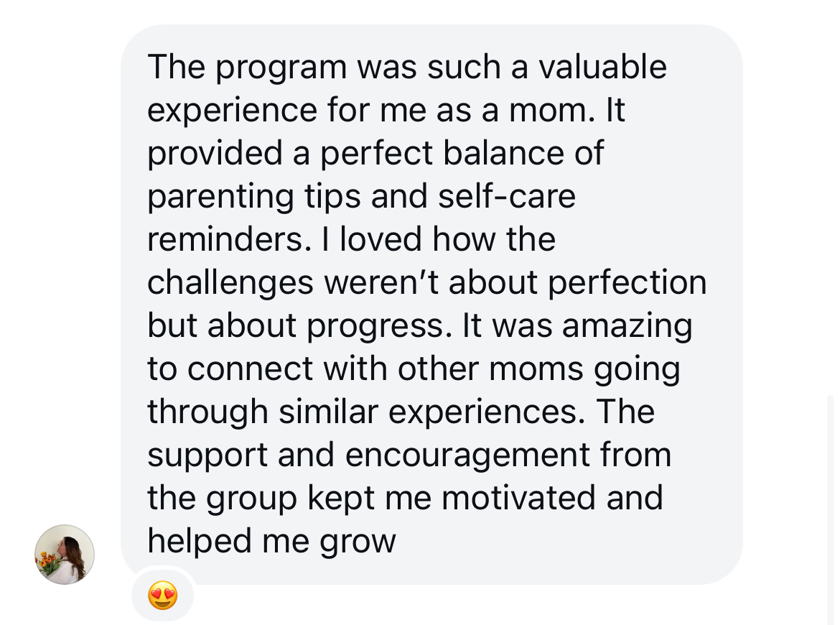The image size is (840, 625).
Task: Click the word "amazing"
Action: (627, 325)
